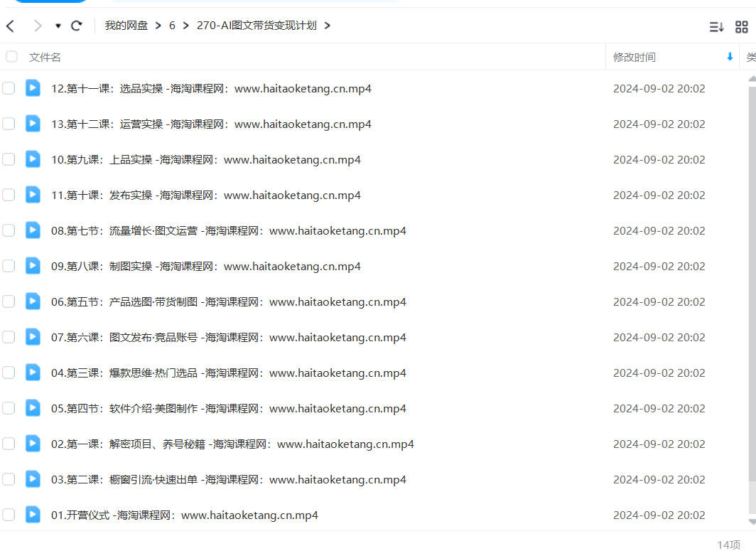Viewport: 756px width, 551px height.
Task: Switch to grid view
Action: [742, 27]
